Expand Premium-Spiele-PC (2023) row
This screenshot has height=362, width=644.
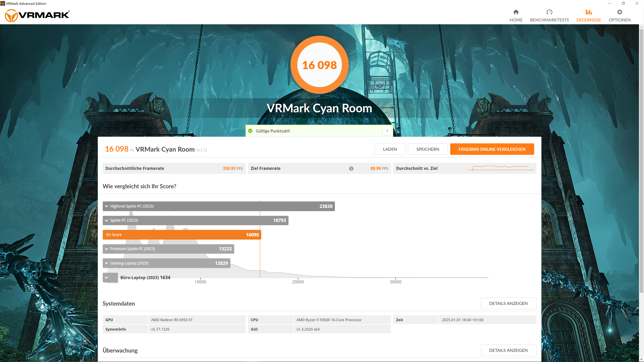click(107, 249)
